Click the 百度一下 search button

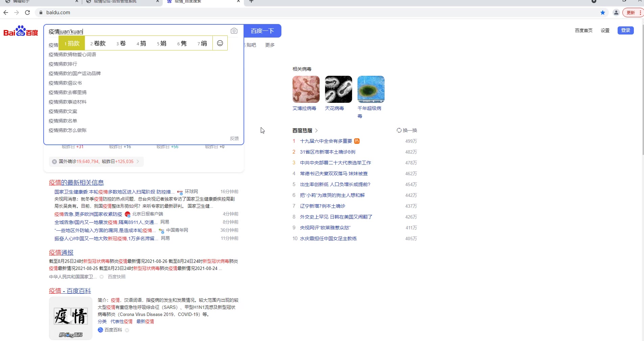262,31
